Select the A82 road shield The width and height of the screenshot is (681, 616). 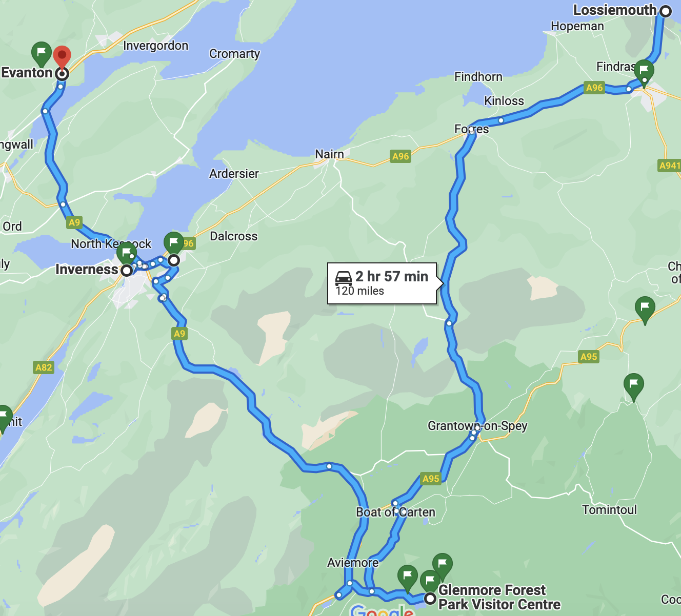click(44, 367)
